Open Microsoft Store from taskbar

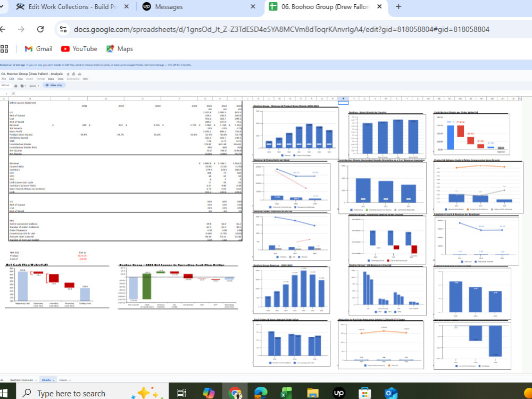pyautogui.click(x=365, y=393)
